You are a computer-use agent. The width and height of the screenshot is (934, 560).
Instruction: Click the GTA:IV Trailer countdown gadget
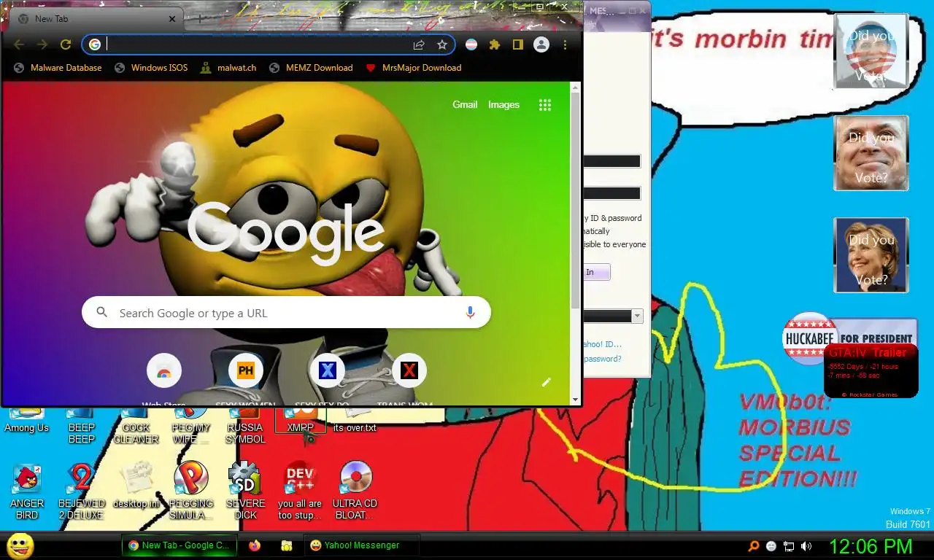(871, 371)
